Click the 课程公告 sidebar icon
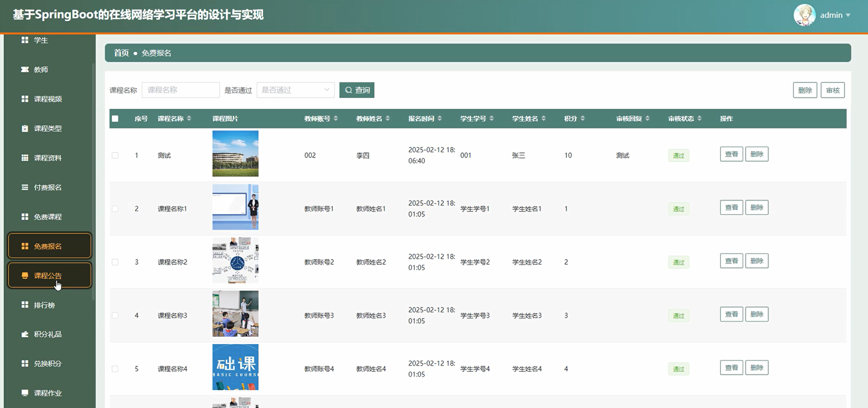The width and height of the screenshot is (868, 408). coord(25,275)
